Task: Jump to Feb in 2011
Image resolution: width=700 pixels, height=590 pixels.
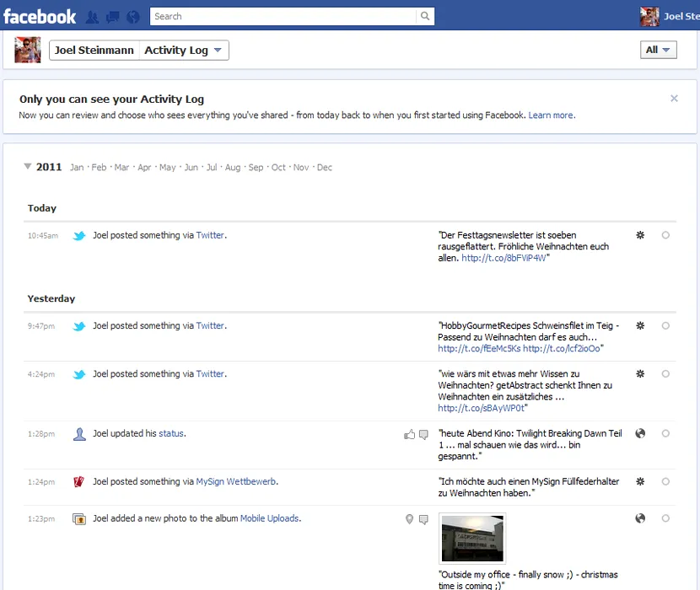Action: 100,168
